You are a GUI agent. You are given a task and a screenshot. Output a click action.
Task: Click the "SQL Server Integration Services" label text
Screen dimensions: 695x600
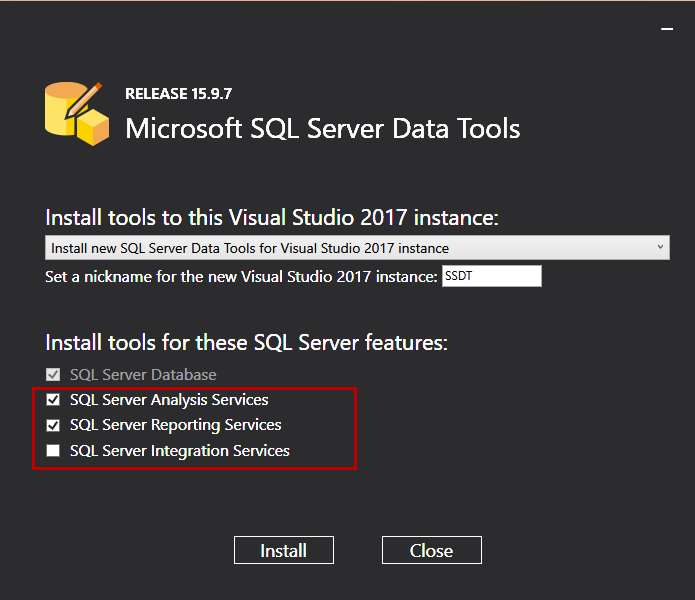(x=180, y=451)
